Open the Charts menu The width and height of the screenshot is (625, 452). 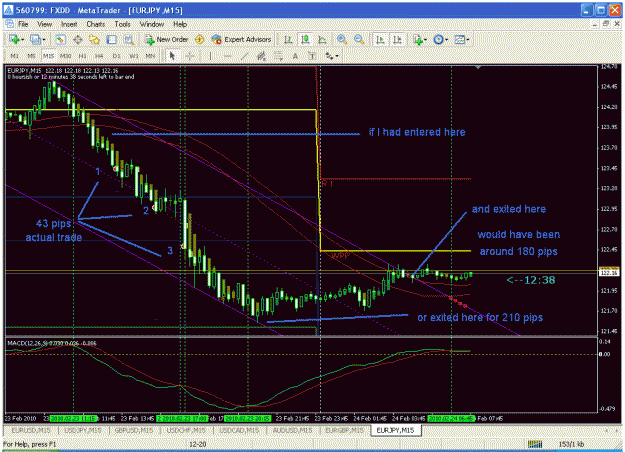point(96,24)
